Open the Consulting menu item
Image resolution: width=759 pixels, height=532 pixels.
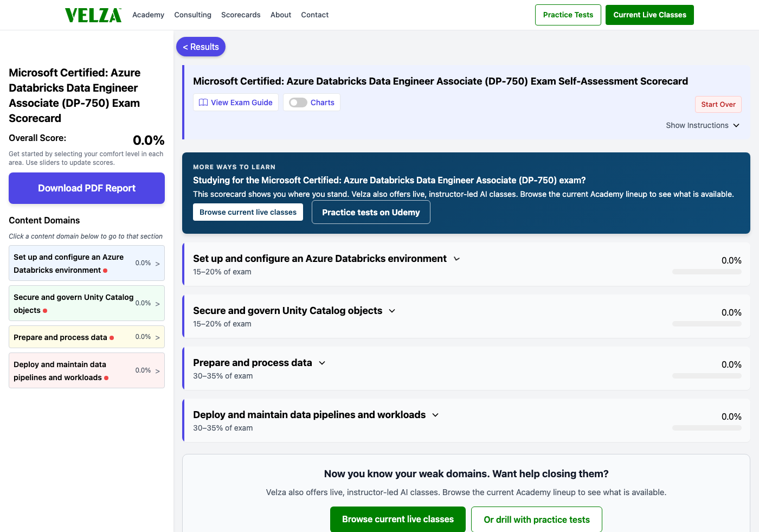tap(192, 15)
